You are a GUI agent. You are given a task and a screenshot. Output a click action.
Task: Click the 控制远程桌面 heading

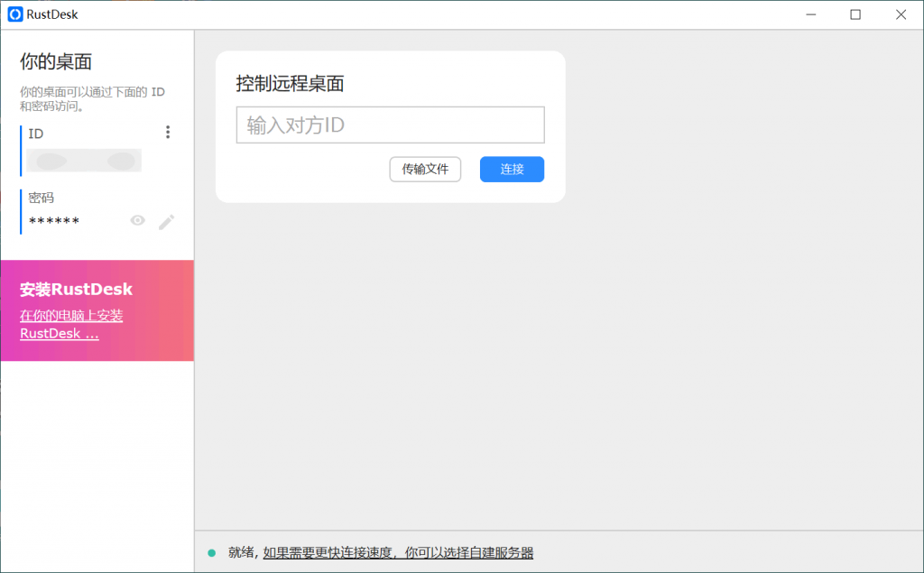click(x=290, y=84)
